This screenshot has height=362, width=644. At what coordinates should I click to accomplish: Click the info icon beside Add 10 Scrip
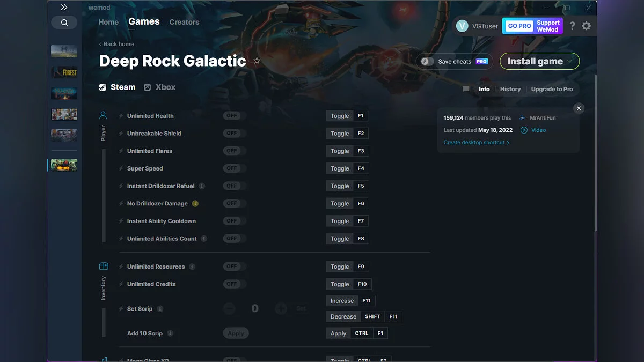coord(170,333)
